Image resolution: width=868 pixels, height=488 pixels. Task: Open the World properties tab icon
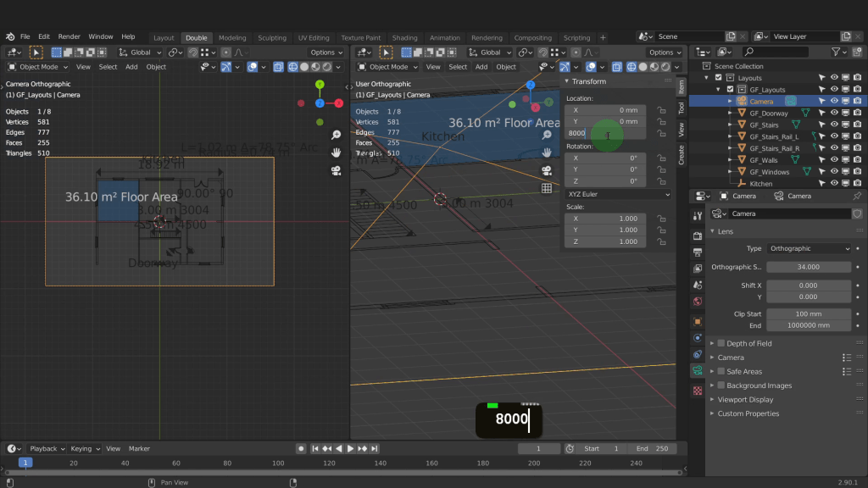698,302
